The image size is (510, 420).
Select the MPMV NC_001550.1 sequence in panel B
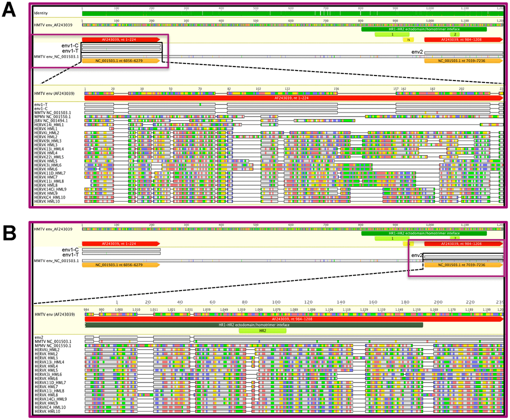coord(53,345)
